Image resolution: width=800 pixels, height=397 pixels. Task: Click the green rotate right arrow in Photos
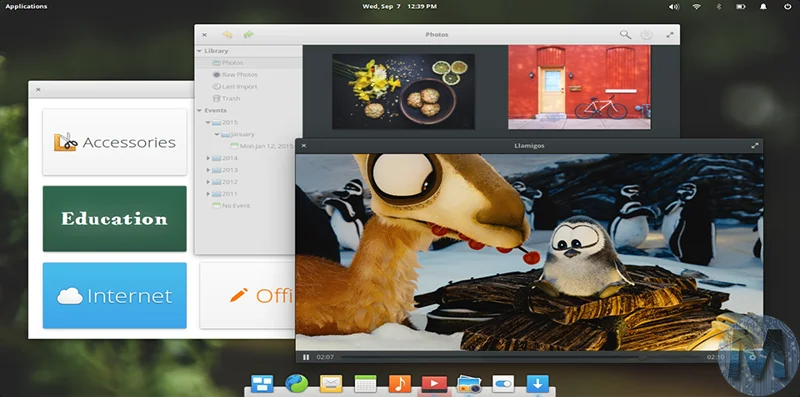(248, 34)
